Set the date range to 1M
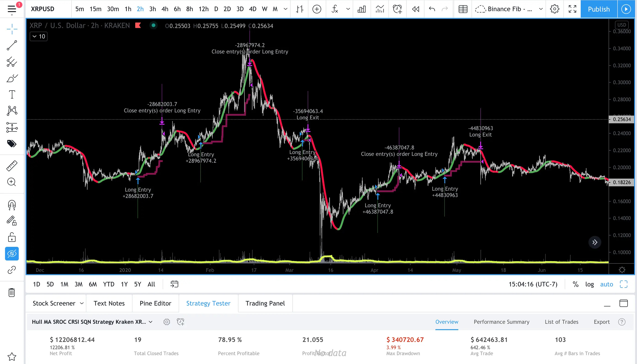The width and height of the screenshot is (637, 364). pos(64,284)
